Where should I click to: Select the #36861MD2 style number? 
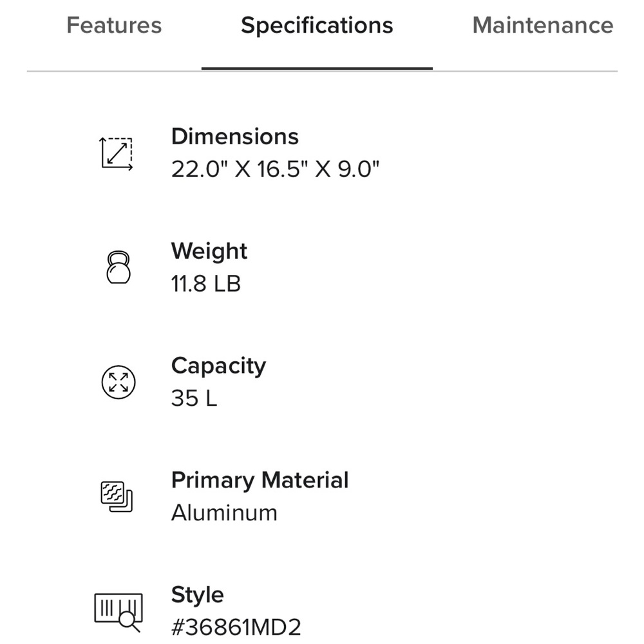(x=236, y=627)
